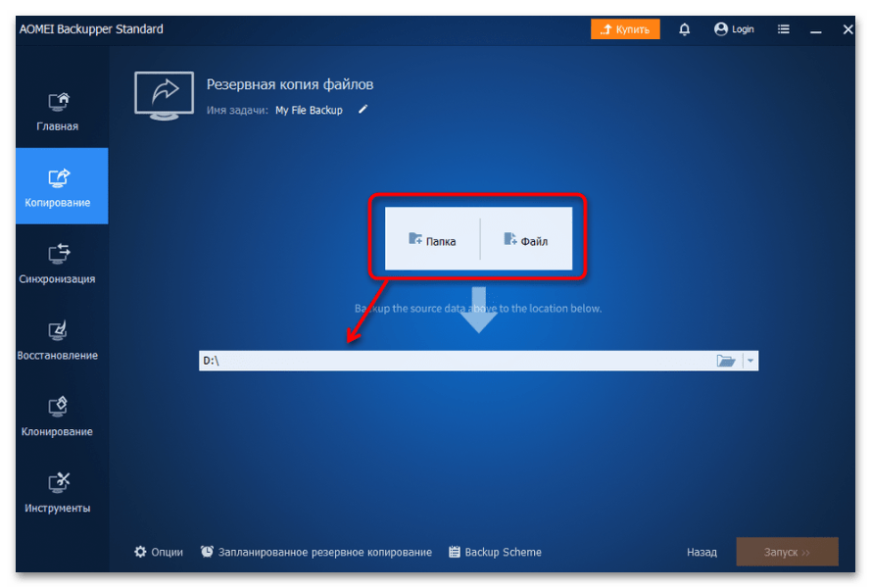The height and width of the screenshot is (588, 871).
Task: Close the AOMEI Backupper window
Action: coord(847,29)
